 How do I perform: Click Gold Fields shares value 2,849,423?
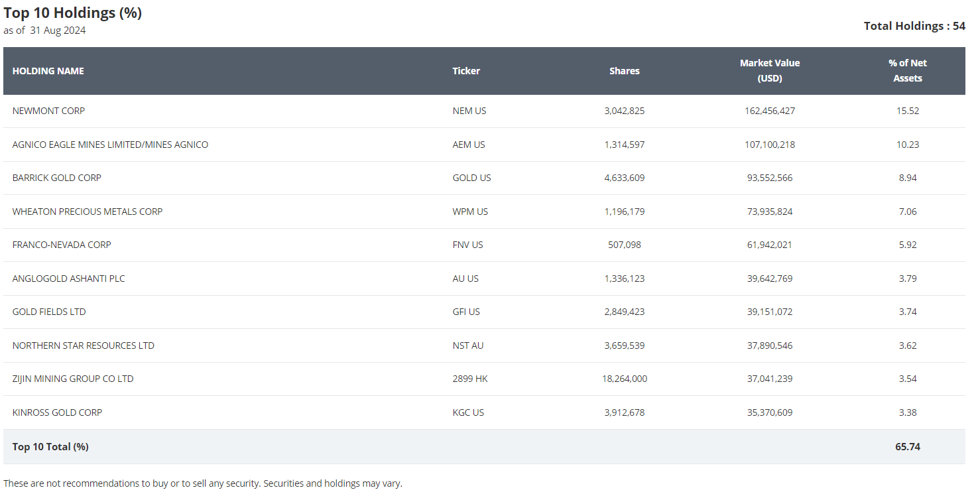coord(625,312)
